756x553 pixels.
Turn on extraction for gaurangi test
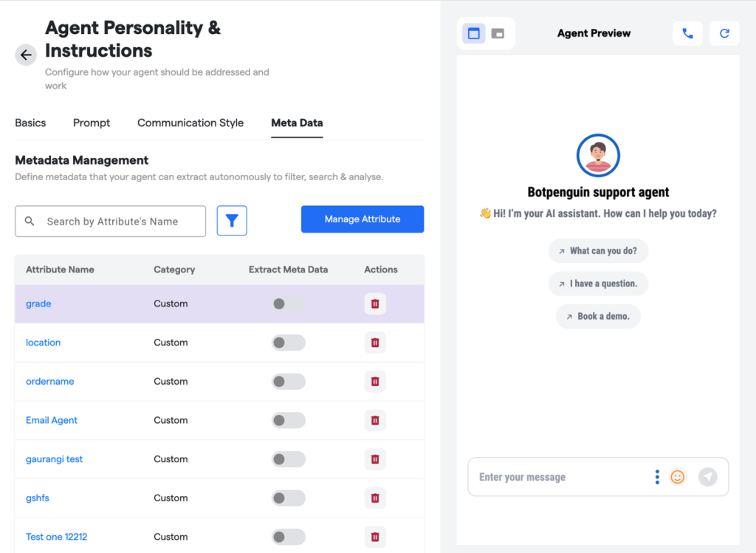pyautogui.click(x=288, y=459)
